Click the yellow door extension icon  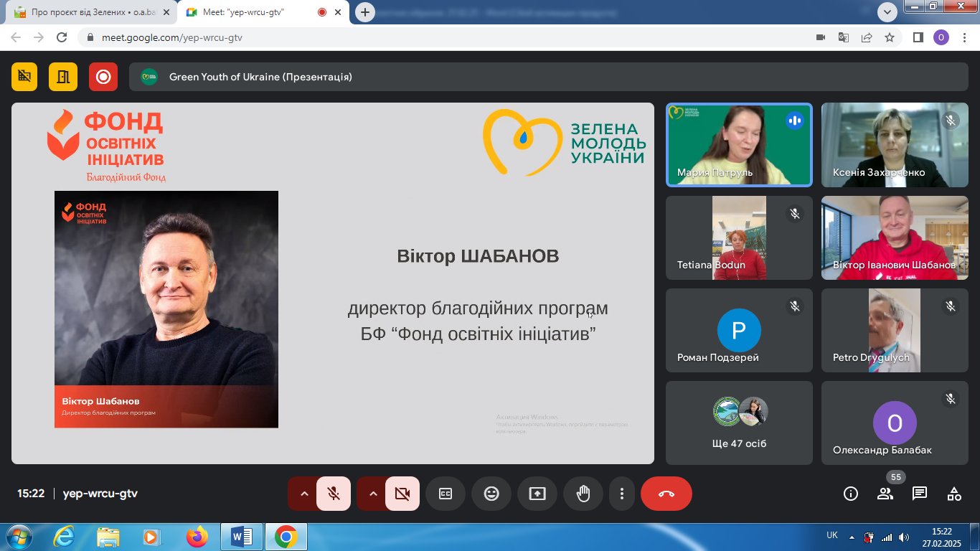coord(63,77)
